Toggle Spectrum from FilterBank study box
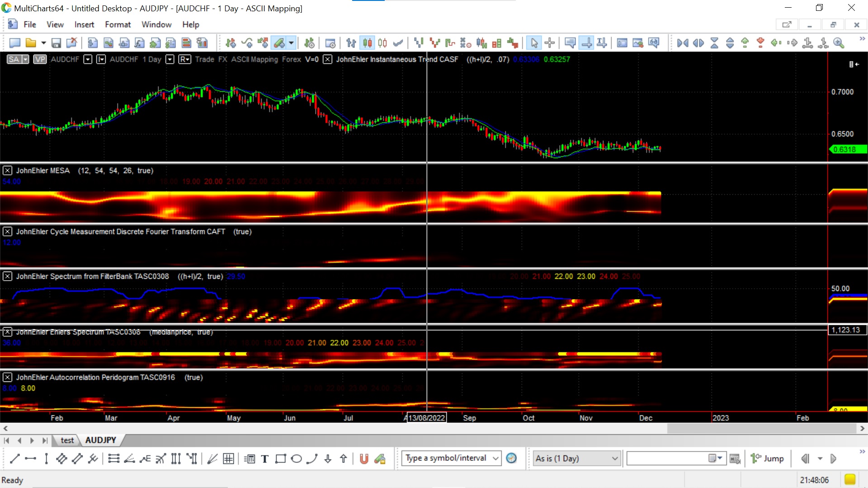This screenshot has height=488, width=868. pos(7,276)
